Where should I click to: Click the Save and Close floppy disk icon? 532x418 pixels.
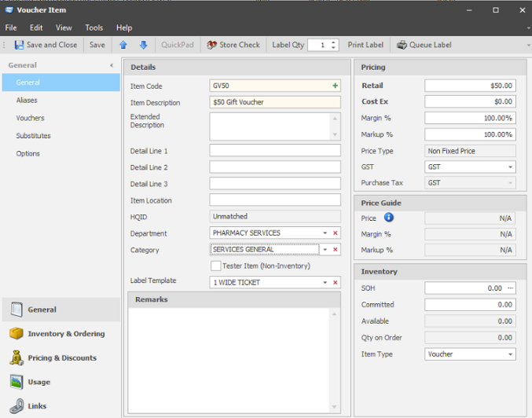19,45
